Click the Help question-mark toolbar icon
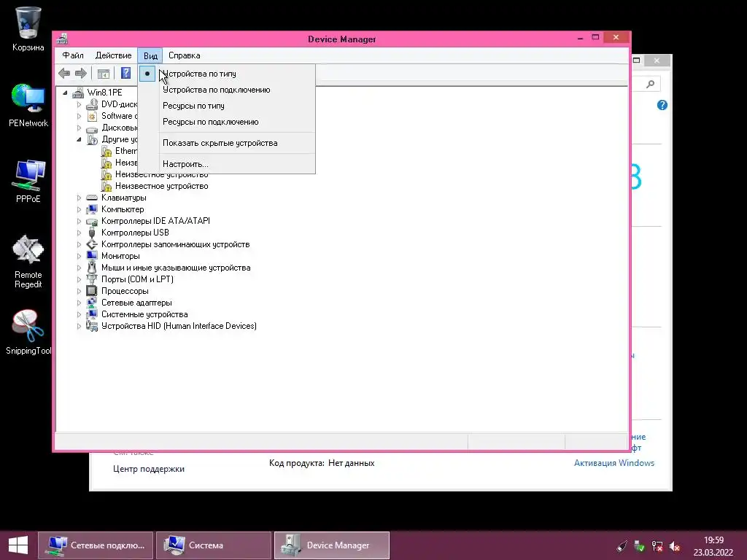The height and width of the screenshot is (560, 747). coord(125,74)
